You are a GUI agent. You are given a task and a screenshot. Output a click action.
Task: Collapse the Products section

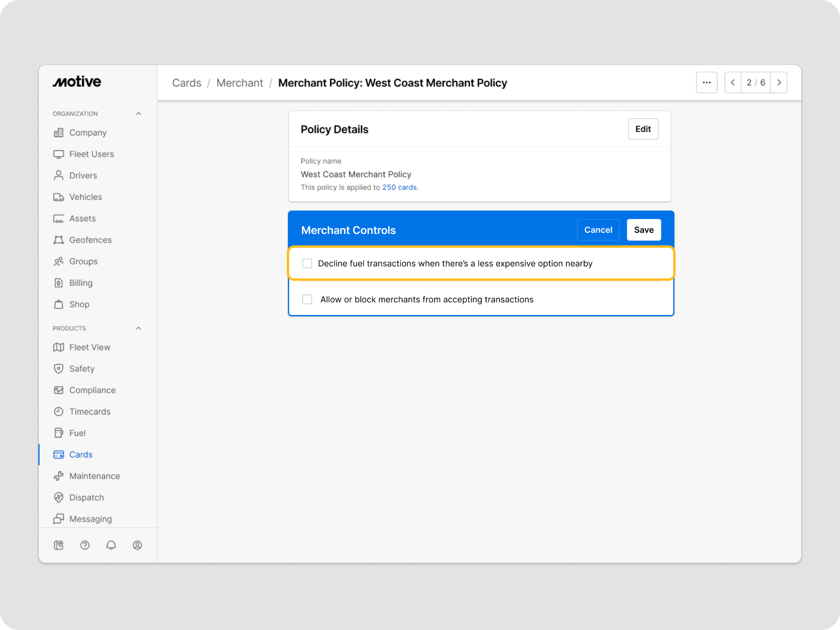139,328
